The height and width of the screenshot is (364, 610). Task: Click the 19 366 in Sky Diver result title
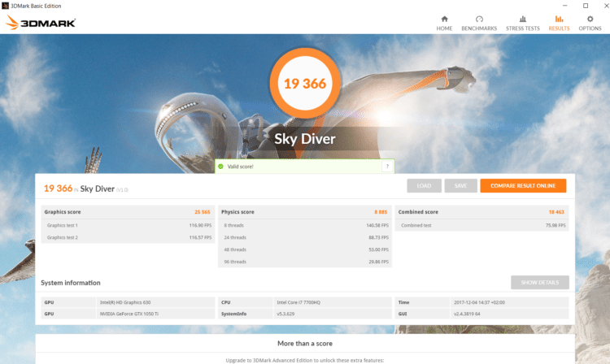(86, 188)
